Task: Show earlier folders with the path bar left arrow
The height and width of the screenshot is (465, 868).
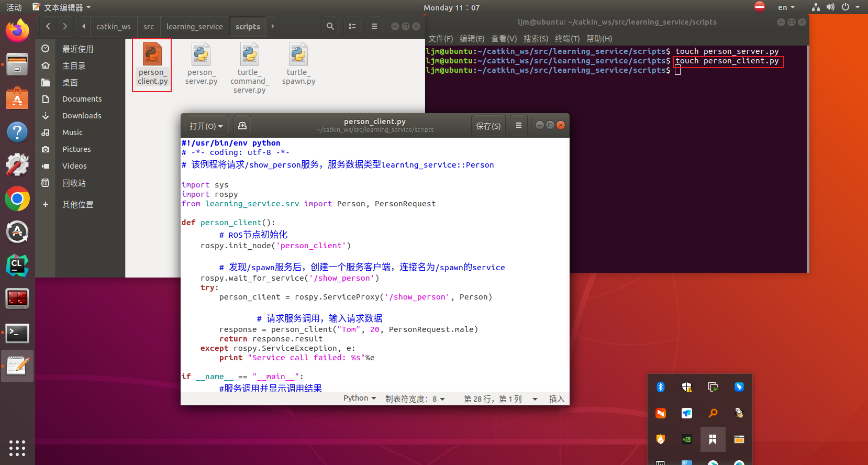Action: pyautogui.click(x=84, y=26)
